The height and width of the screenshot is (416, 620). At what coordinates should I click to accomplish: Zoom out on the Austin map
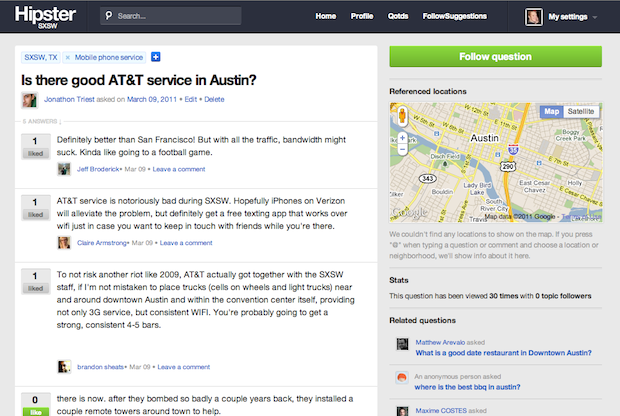click(x=402, y=150)
